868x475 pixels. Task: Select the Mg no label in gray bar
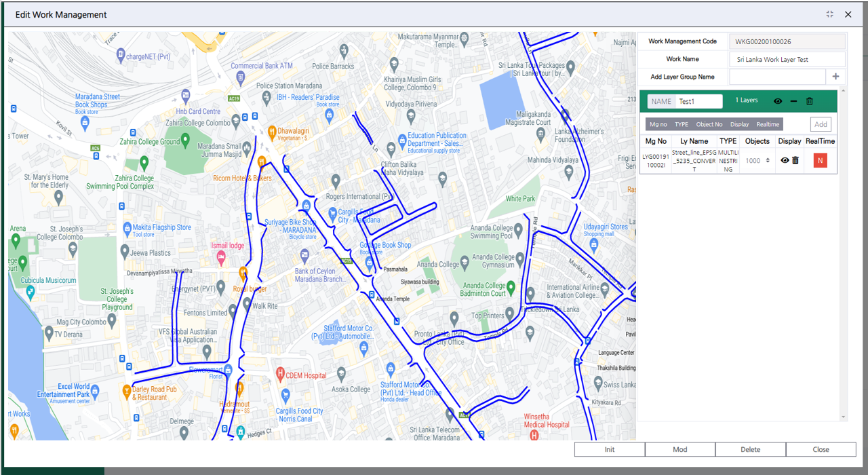coord(658,124)
